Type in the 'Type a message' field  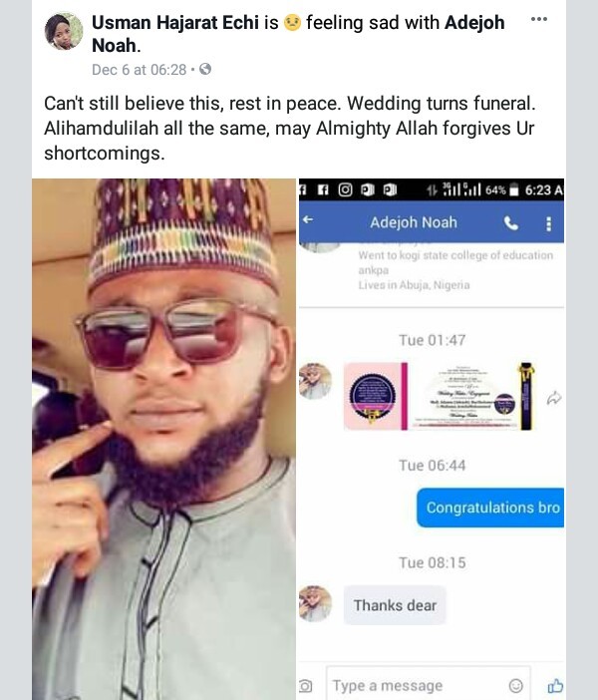point(414,685)
